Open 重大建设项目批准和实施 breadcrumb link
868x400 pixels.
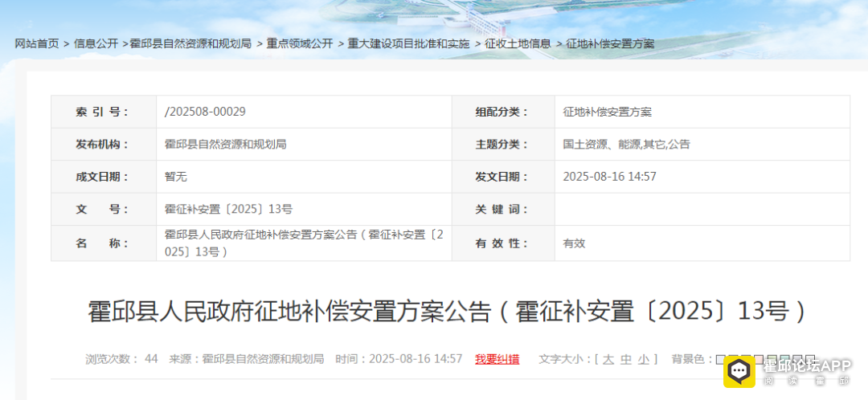click(409, 43)
